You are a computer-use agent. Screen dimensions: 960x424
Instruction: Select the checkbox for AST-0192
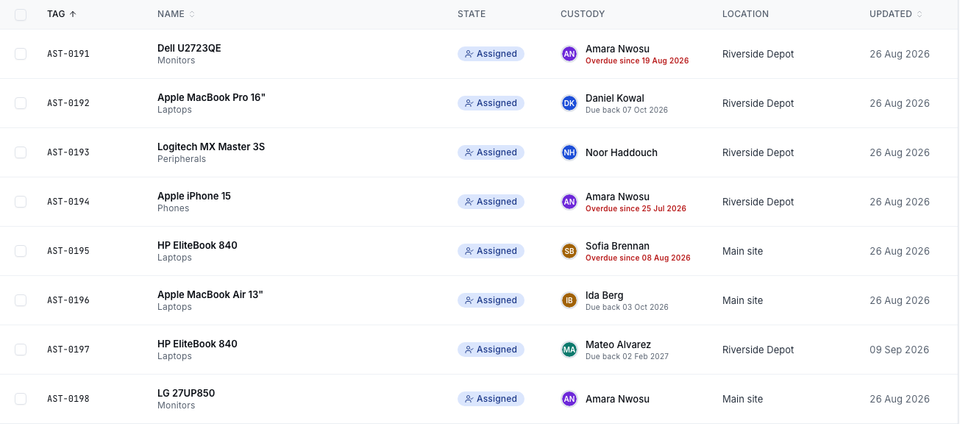21,103
